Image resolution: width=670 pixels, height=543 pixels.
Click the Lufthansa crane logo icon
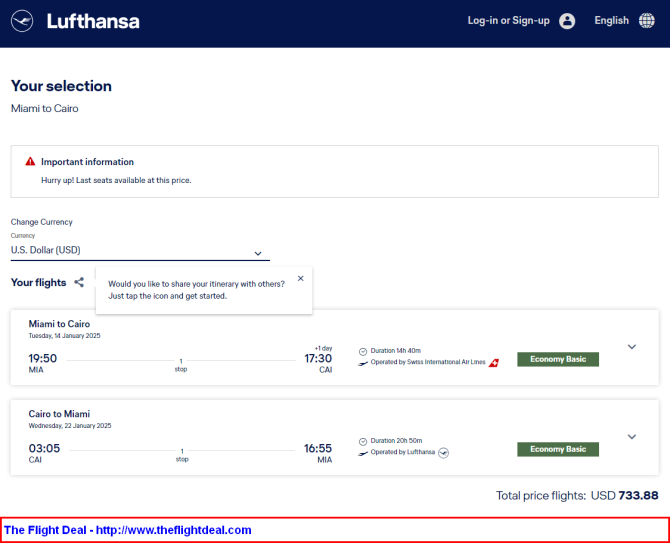(x=22, y=21)
